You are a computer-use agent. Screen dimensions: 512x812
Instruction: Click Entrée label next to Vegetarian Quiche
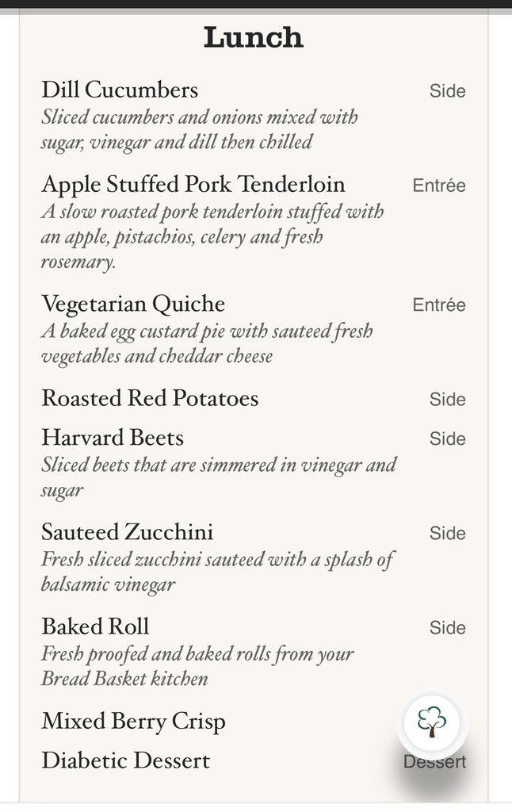coord(439,305)
